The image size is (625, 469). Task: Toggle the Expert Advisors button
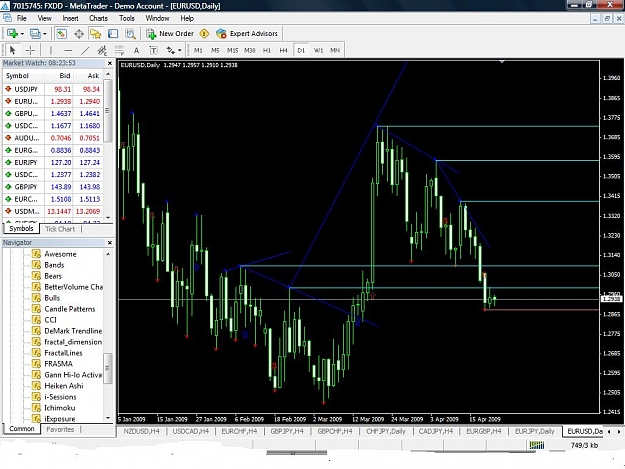pyautogui.click(x=247, y=34)
